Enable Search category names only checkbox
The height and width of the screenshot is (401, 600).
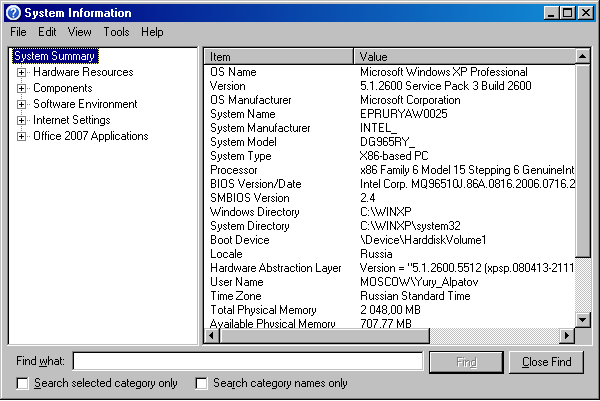201,383
